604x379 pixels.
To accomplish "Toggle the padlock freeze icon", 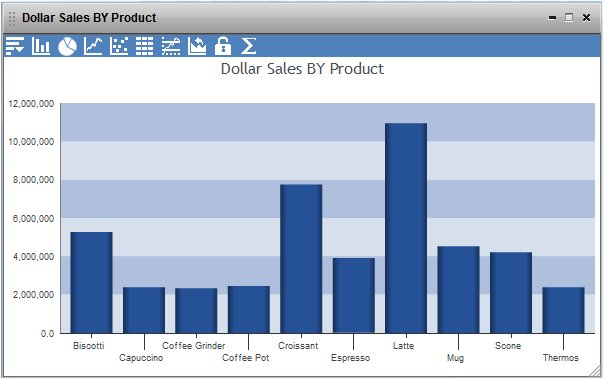I will tap(223, 46).
